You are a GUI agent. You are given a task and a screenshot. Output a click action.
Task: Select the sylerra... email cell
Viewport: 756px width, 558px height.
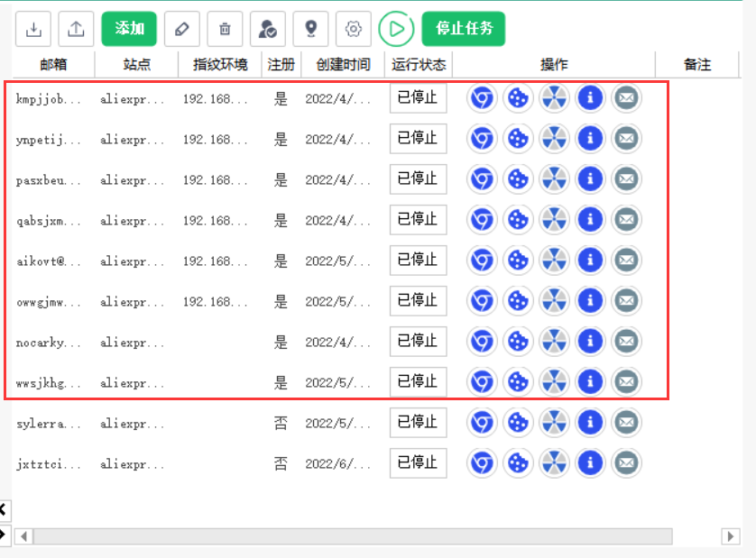[x=48, y=424]
